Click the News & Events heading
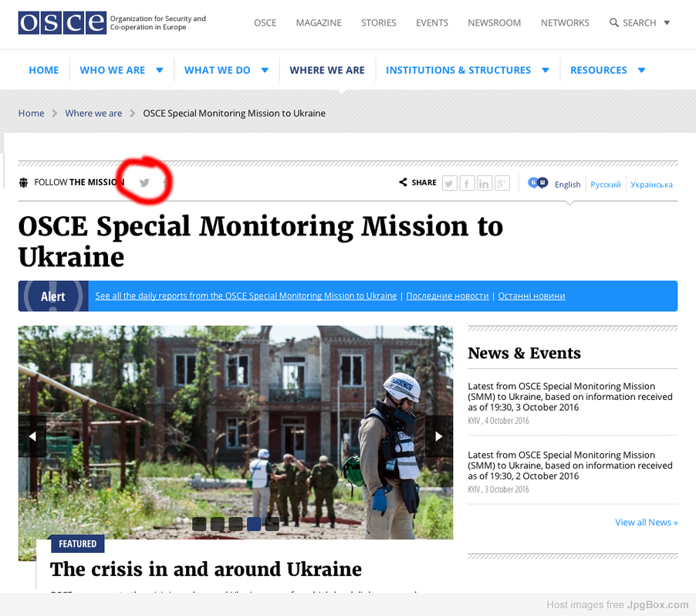Image resolution: width=696 pixels, height=616 pixels. coord(524,353)
